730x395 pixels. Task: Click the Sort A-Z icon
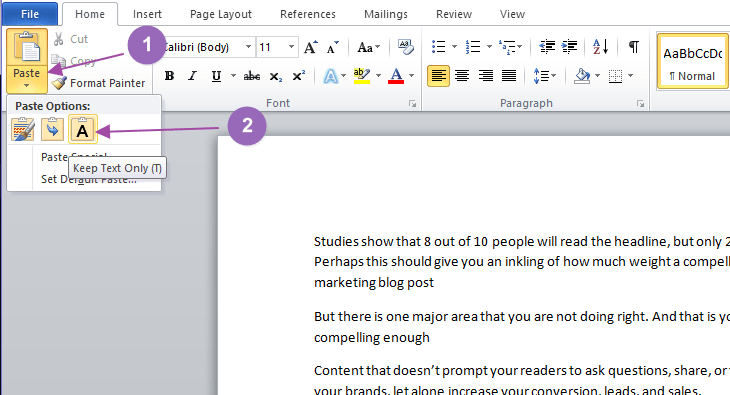(601, 47)
